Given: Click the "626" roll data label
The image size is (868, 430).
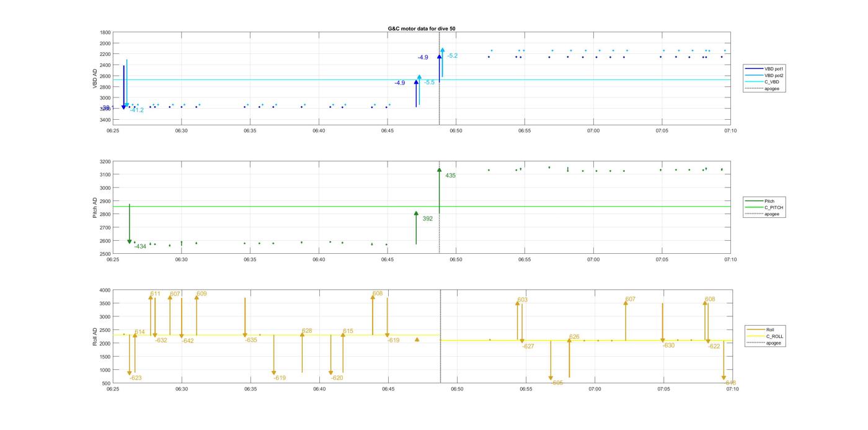Looking at the screenshot, I should [x=574, y=338].
